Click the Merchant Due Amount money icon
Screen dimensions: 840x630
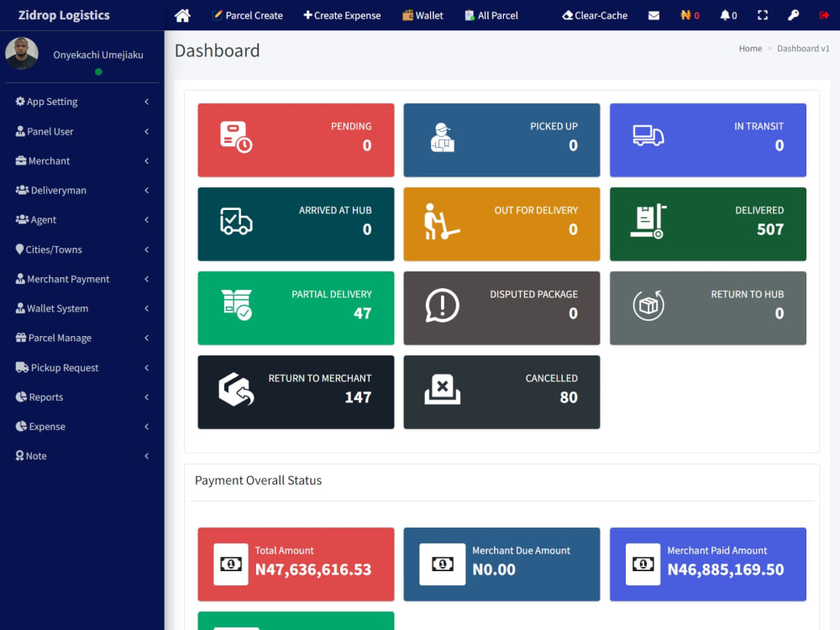pyautogui.click(x=443, y=564)
